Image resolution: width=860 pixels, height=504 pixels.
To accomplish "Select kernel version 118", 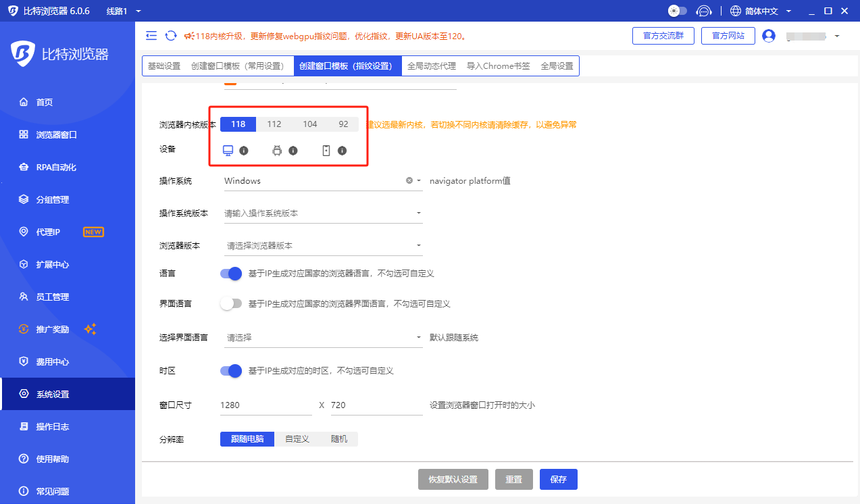I will 238,124.
